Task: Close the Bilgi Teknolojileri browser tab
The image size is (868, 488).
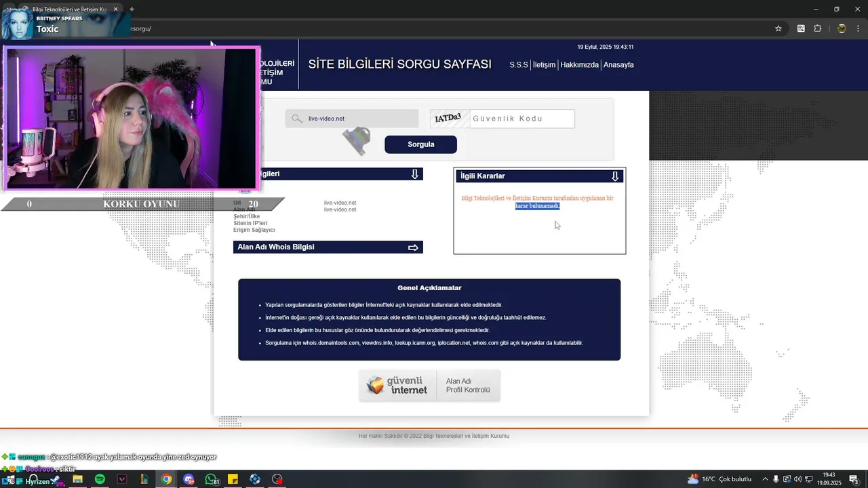Action: tap(115, 9)
